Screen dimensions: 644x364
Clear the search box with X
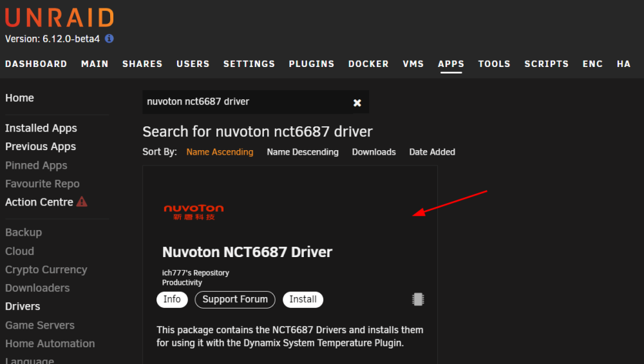357,102
